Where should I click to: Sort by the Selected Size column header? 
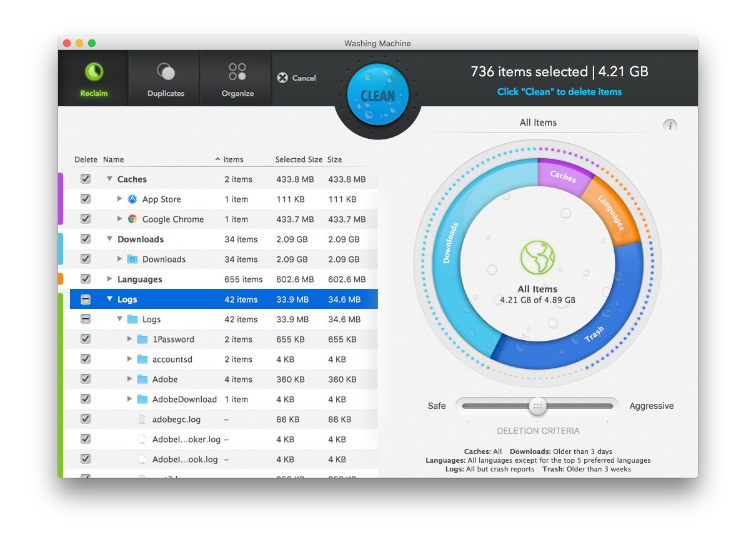(299, 159)
